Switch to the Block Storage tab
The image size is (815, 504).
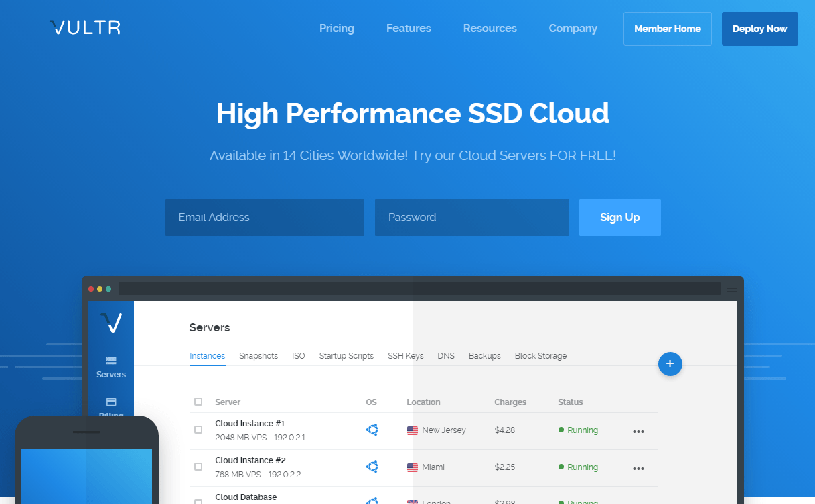pyautogui.click(x=540, y=356)
